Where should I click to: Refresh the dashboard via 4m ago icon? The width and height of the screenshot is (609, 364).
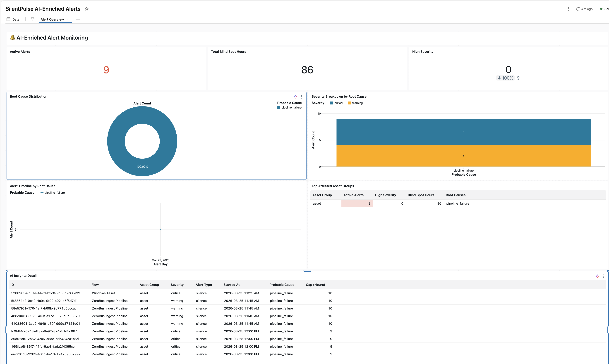[x=578, y=9]
